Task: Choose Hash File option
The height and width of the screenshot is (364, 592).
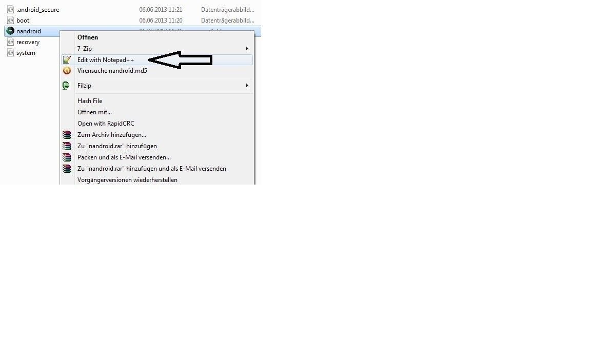Action: 157,100
